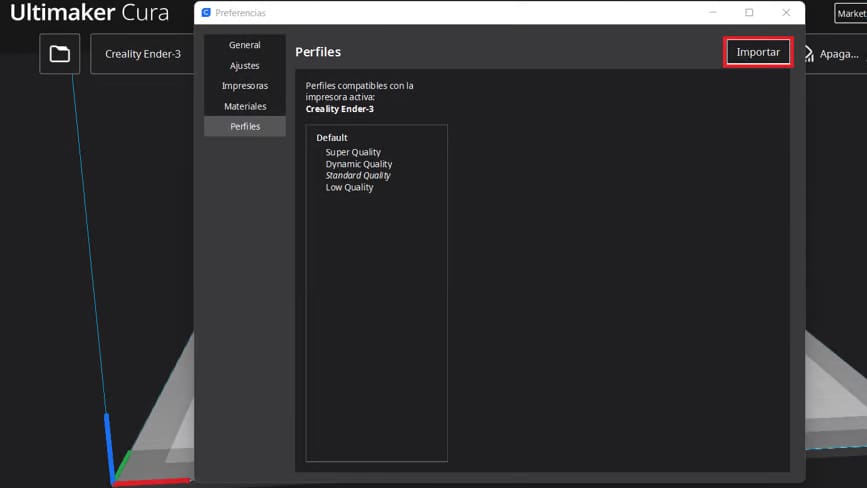
Task: Click the Importar button
Action: (758, 52)
